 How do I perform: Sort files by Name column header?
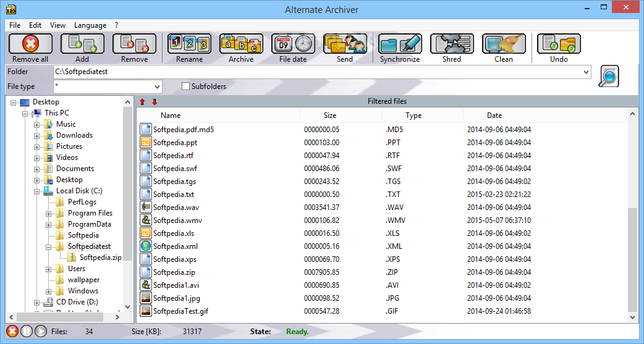tap(218, 115)
